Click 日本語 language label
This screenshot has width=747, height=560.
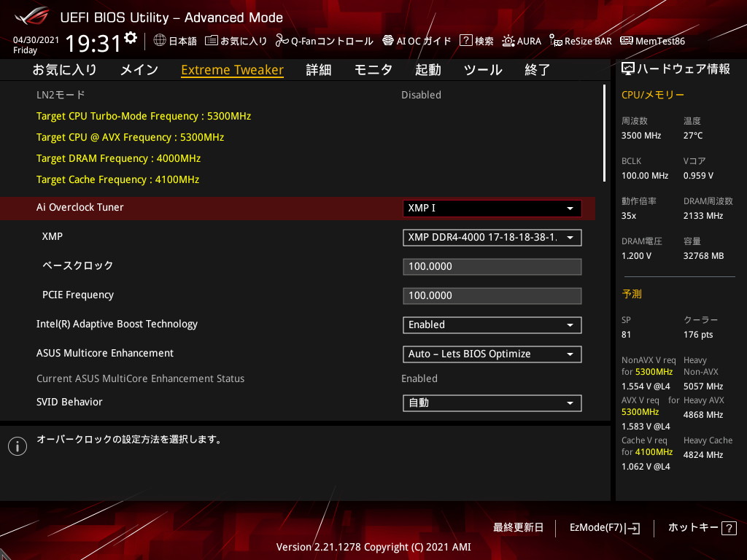183,41
